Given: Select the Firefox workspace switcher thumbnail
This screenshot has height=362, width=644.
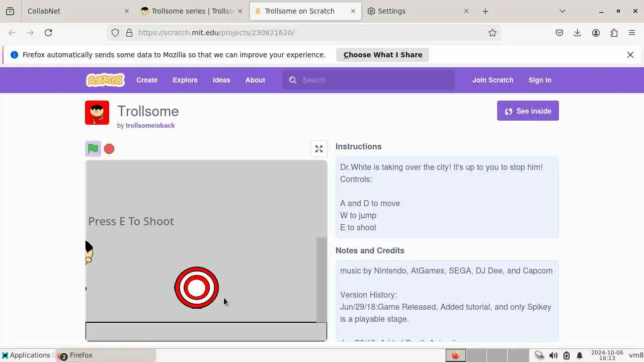Looking at the screenshot, I should point(455,355).
